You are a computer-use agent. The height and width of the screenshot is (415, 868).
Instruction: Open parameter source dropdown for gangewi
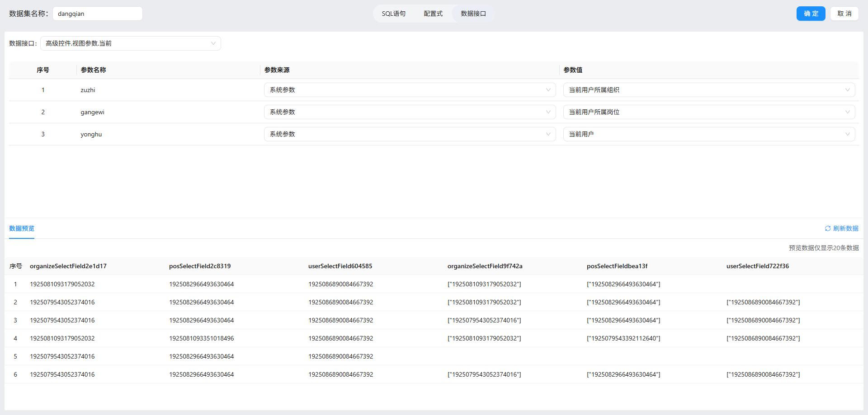tap(409, 112)
